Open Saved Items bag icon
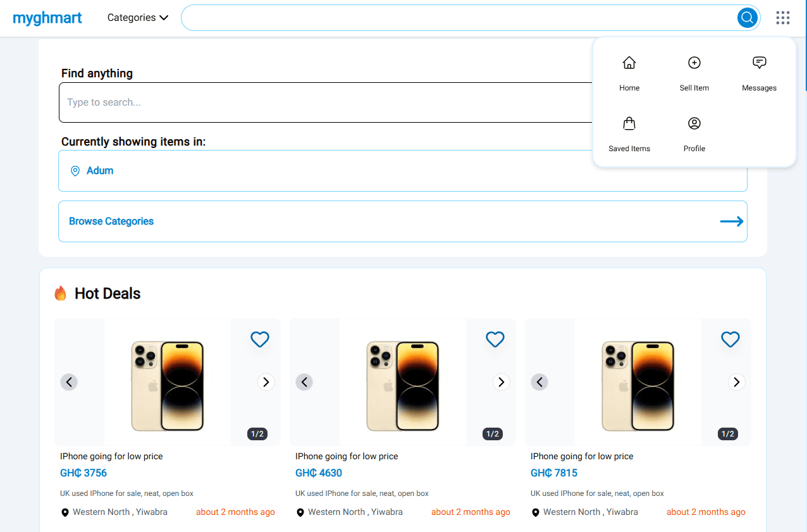Viewport: 807px width, 532px height. coord(629,124)
